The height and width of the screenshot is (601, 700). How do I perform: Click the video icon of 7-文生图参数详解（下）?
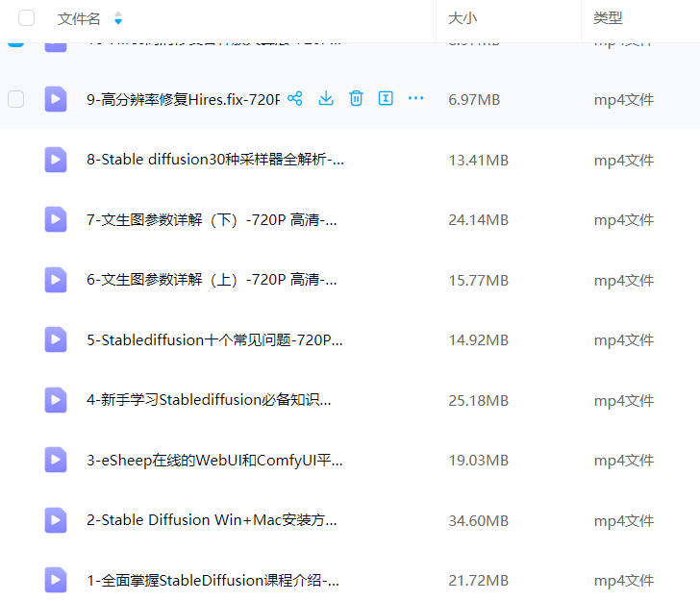pyautogui.click(x=56, y=219)
